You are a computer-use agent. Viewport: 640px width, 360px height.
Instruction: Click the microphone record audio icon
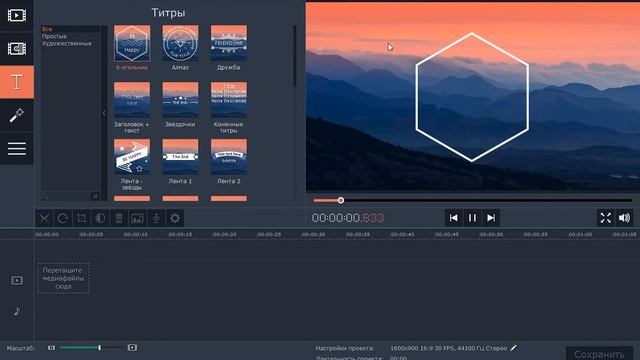(156, 218)
